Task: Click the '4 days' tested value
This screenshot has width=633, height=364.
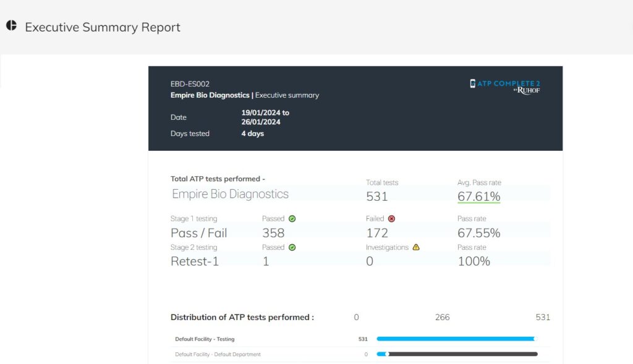Action: 253,133
